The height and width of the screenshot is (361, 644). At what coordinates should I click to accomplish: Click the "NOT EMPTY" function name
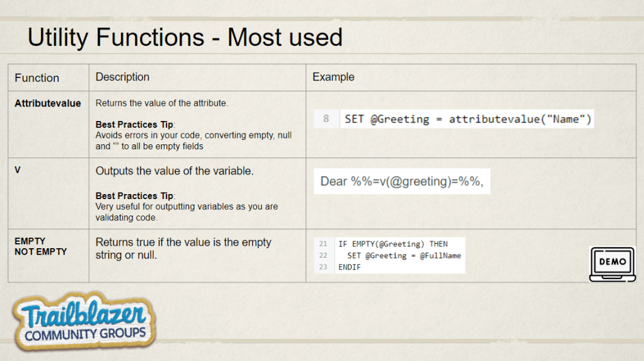(x=41, y=251)
